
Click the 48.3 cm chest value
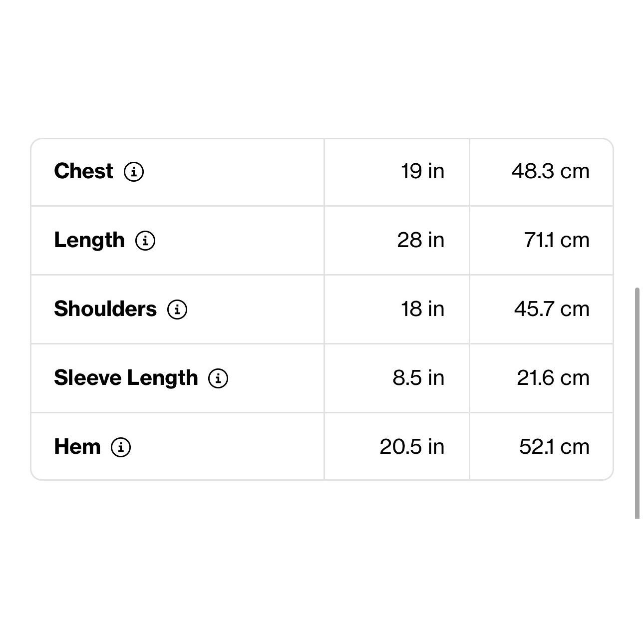coord(551,171)
